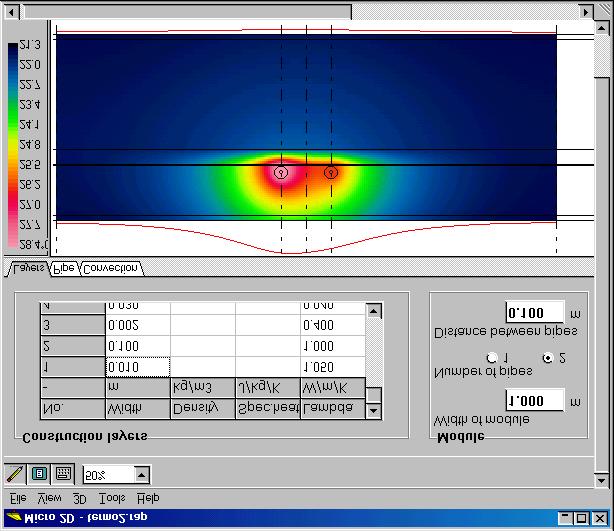Click layer 3 width cell 0.002

coord(138,325)
